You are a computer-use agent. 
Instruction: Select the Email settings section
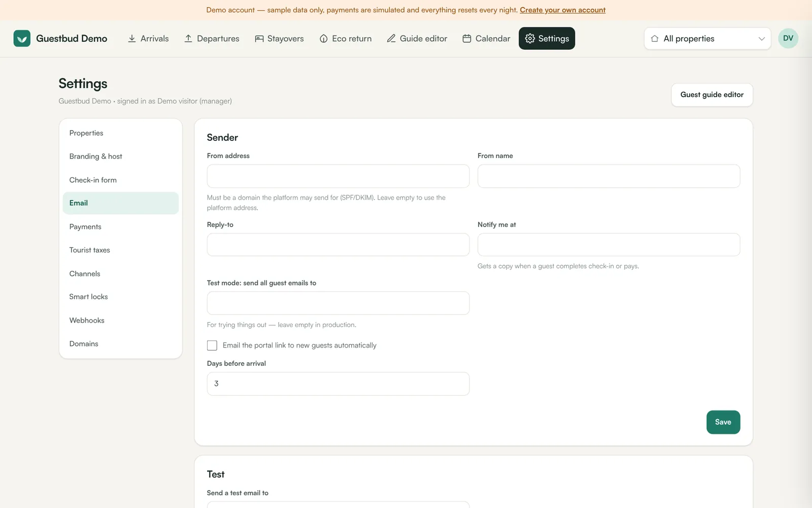click(121, 203)
